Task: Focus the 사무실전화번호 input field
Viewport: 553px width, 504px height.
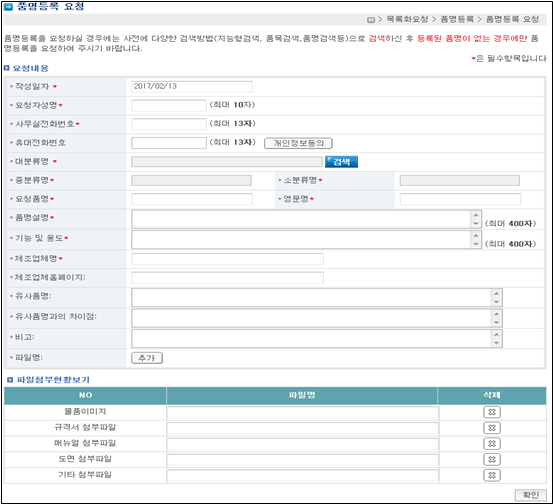Action: click(x=169, y=124)
